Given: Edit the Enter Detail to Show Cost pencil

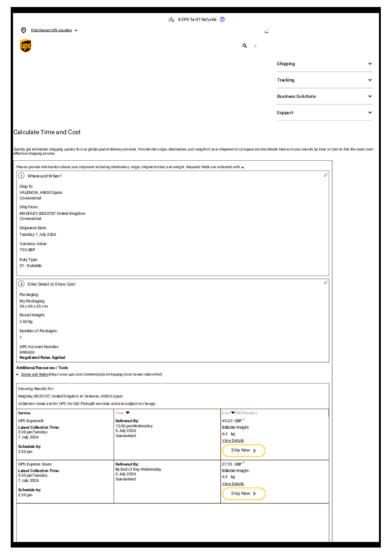Looking at the screenshot, I should (x=325, y=282).
